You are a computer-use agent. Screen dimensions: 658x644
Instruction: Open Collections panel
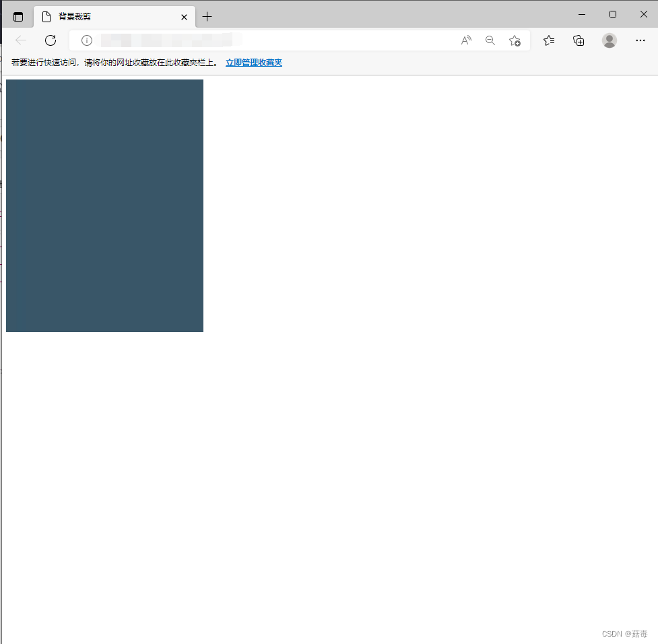click(x=579, y=40)
